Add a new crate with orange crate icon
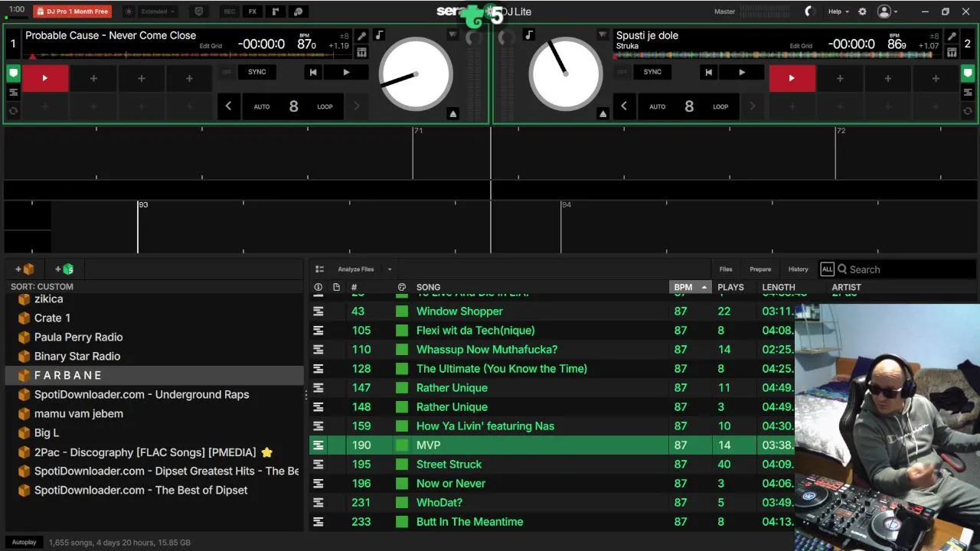 pyautogui.click(x=25, y=269)
